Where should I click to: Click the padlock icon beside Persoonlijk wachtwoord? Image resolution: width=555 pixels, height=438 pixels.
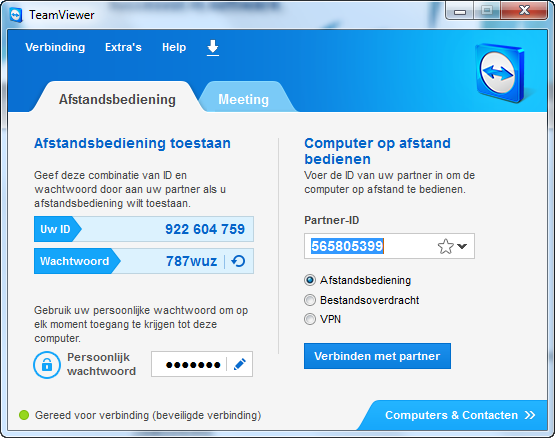click(x=47, y=365)
